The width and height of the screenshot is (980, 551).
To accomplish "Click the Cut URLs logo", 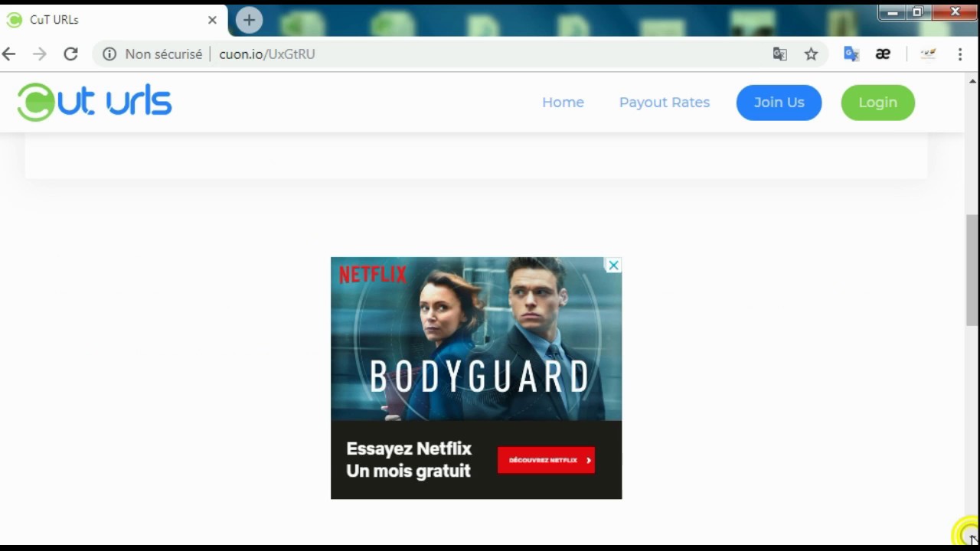I will coord(95,102).
